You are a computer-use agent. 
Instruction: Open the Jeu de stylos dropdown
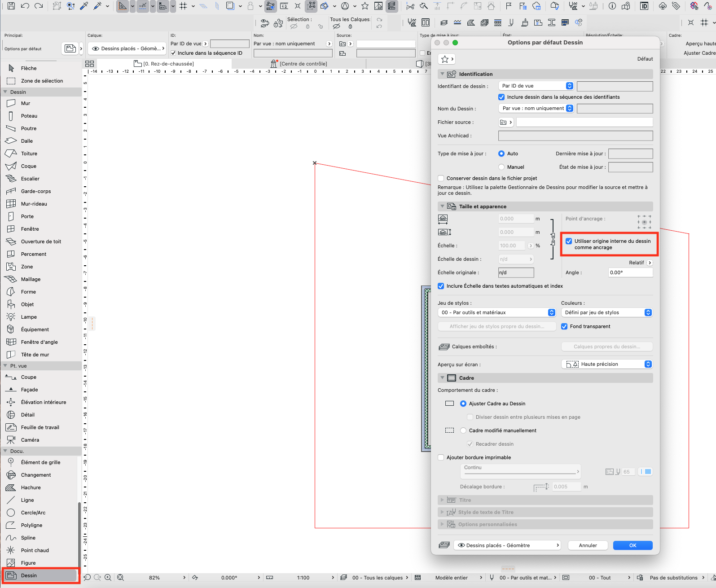click(497, 312)
